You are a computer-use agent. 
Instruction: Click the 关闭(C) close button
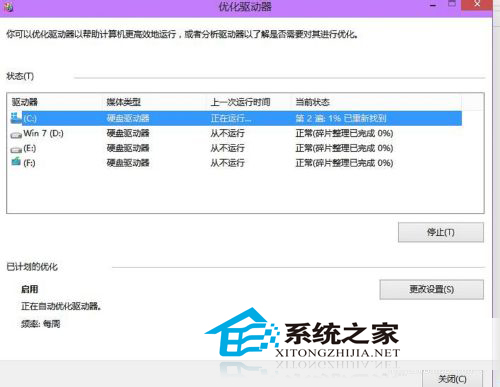452,379
